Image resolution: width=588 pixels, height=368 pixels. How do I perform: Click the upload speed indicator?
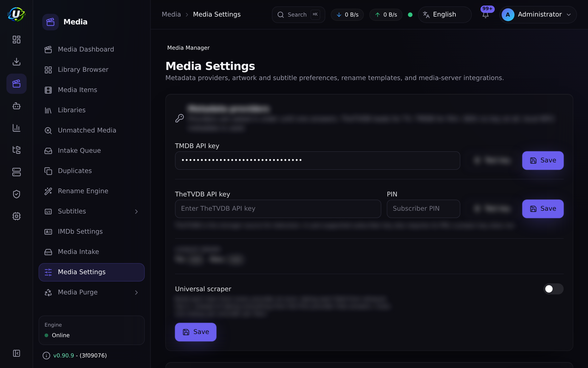tap(386, 14)
